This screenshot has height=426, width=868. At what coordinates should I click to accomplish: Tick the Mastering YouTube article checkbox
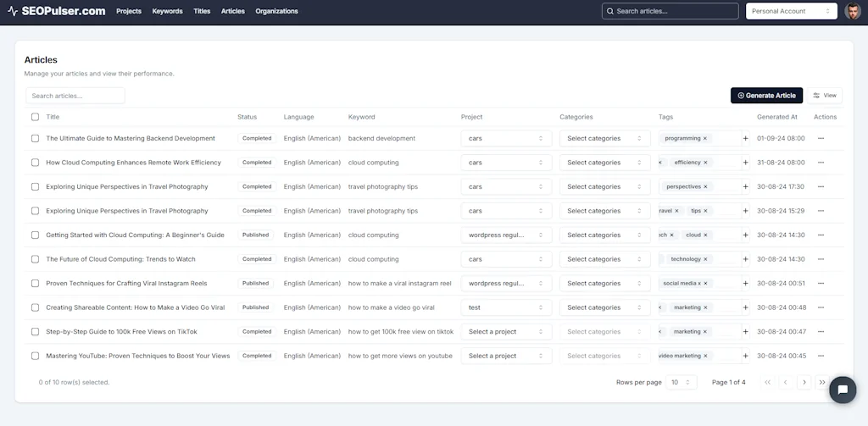click(35, 356)
